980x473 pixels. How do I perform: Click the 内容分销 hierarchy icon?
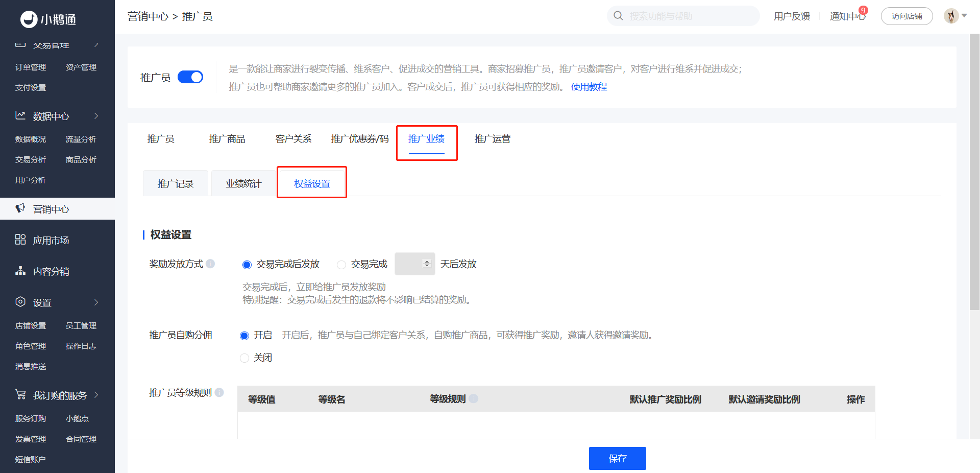tap(20, 271)
